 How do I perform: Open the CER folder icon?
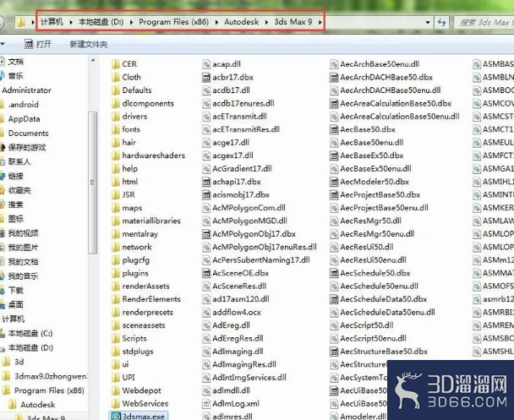pyautogui.click(x=115, y=64)
